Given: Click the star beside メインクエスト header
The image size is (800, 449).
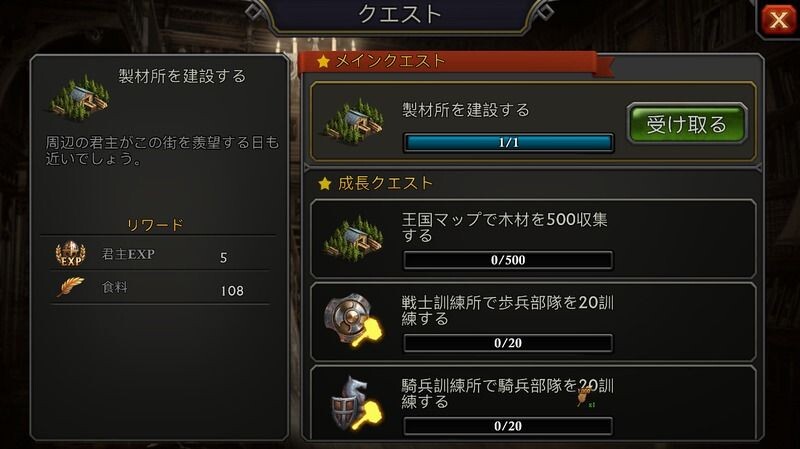Looking at the screenshot, I should pos(323,62).
